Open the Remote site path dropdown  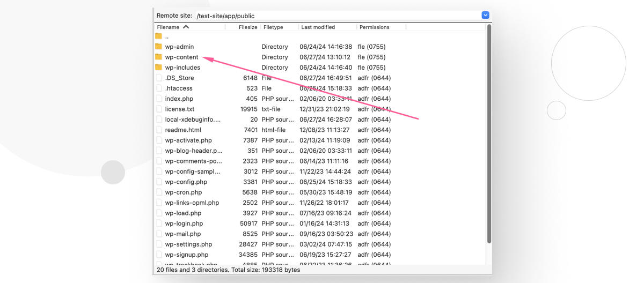pyautogui.click(x=485, y=16)
